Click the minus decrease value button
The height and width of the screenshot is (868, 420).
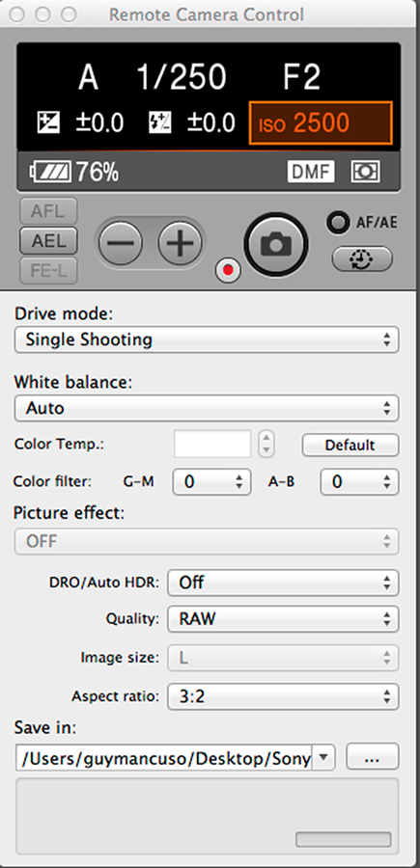coord(121,242)
